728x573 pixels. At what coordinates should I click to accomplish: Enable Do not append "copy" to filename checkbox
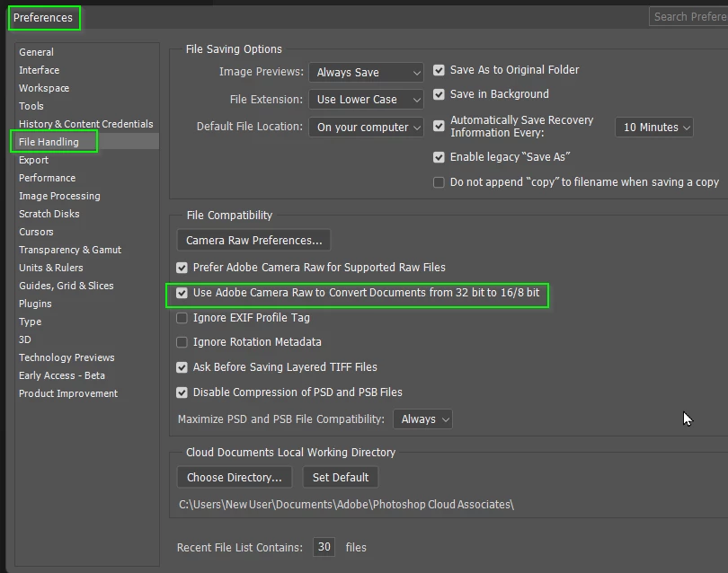[439, 182]
